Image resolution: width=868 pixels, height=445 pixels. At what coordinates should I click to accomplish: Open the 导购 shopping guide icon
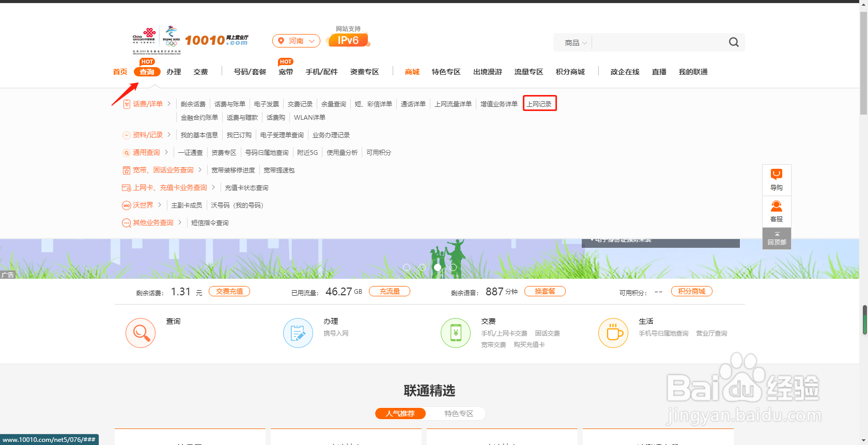point(777,174)
